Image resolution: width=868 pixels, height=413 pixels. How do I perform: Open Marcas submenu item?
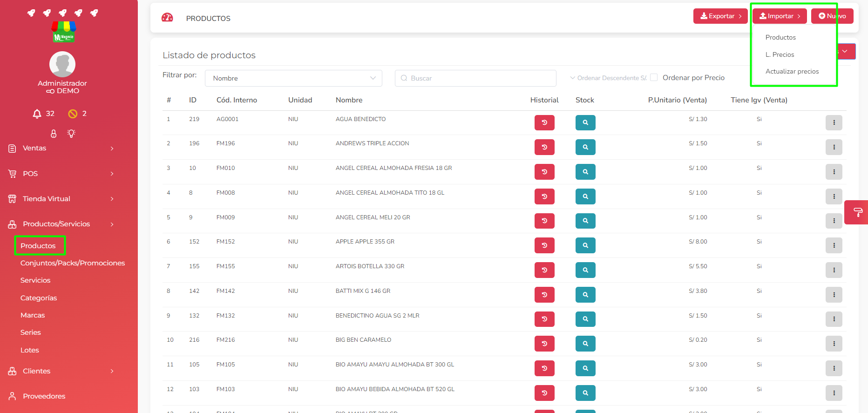(33, 315)
